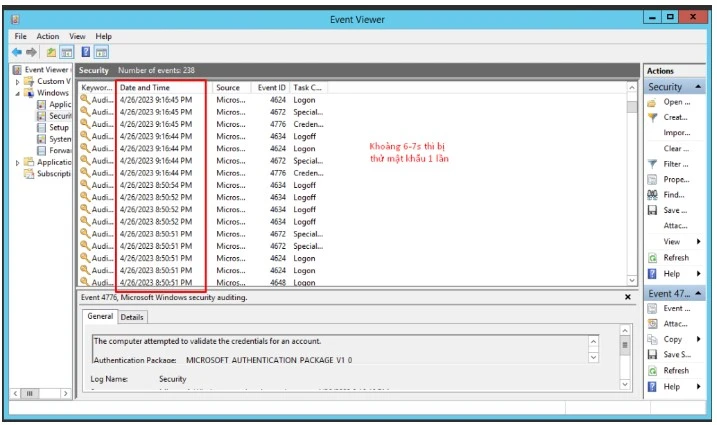Expand the Custom Views tree node

click(x=17, y=82)
